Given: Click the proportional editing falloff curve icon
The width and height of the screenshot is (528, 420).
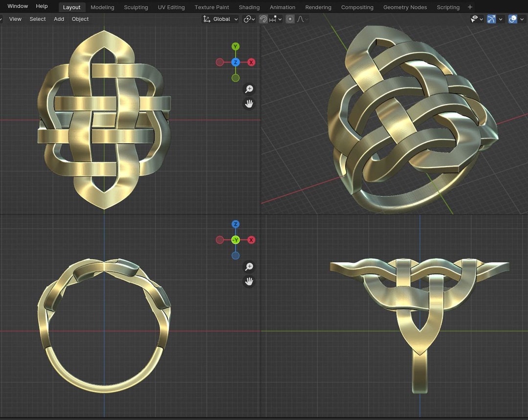Looking at the screenshot, I should (300, 19).
